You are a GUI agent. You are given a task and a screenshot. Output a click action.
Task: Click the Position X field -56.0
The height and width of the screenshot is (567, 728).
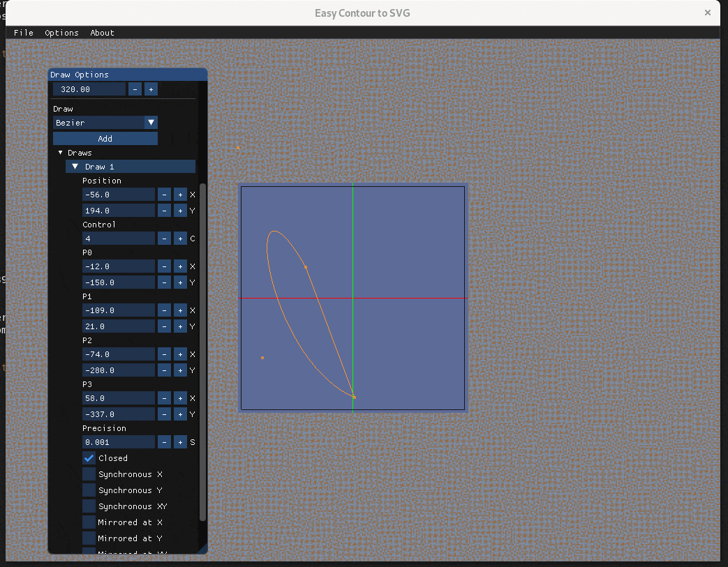pos(119,195)
